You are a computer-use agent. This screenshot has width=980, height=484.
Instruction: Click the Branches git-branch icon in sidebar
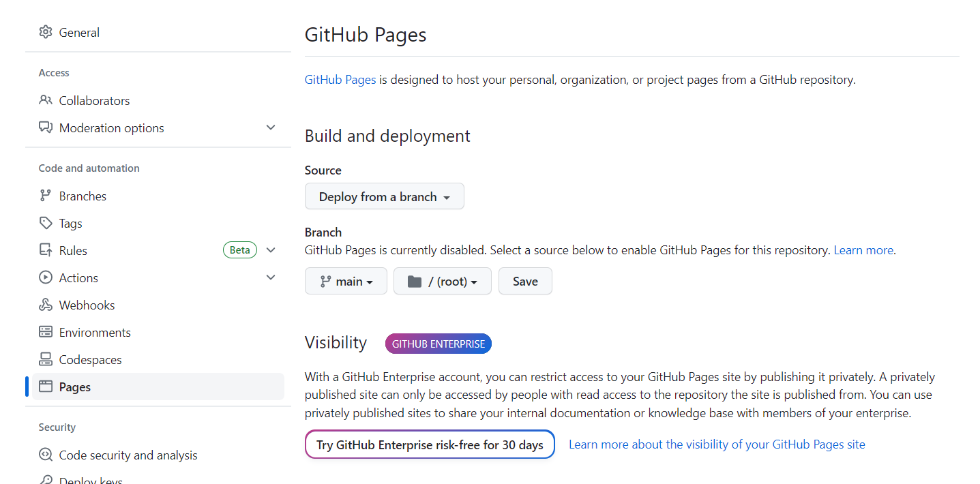[x=46, y=196]
